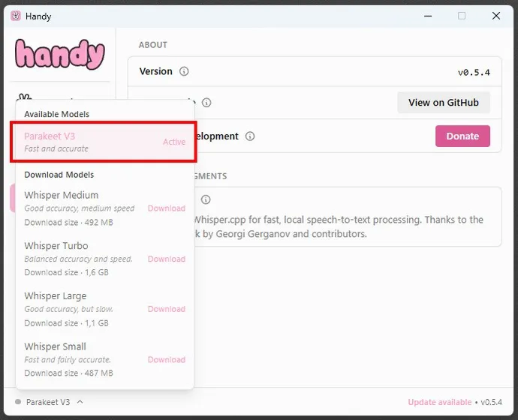Click the info icon left of View on GitHub
This screenshot has width=518, height=420.
pyautogui.click(x=206, y=103)
